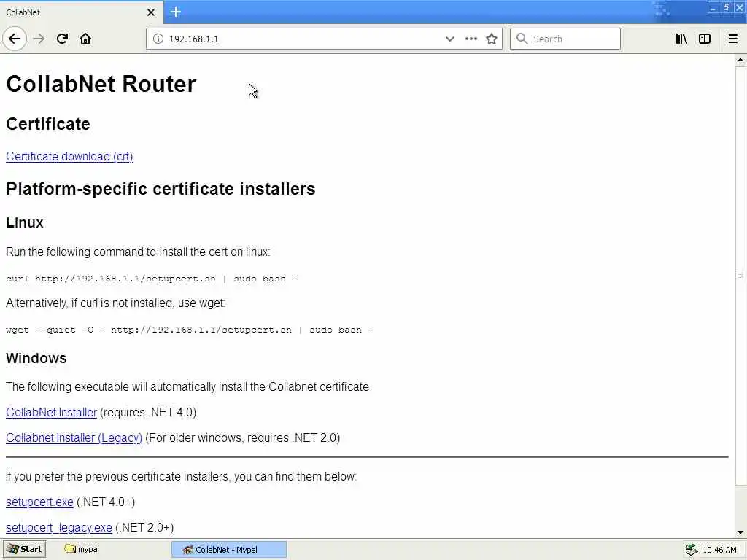Image resolution: width=747 pixels, height=560 pixels.
Task: Show site information icon in address bar
Action: point(158,39)
